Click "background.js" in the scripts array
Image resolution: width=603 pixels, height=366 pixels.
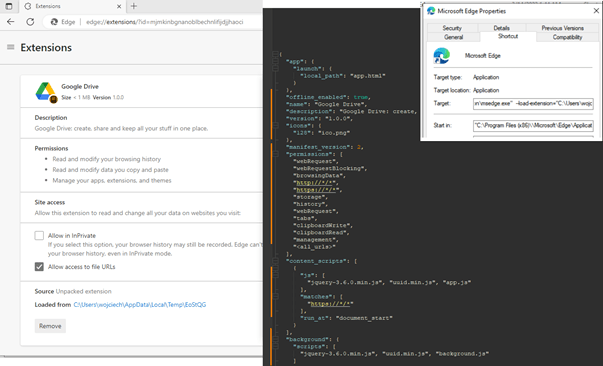(462, 353)
